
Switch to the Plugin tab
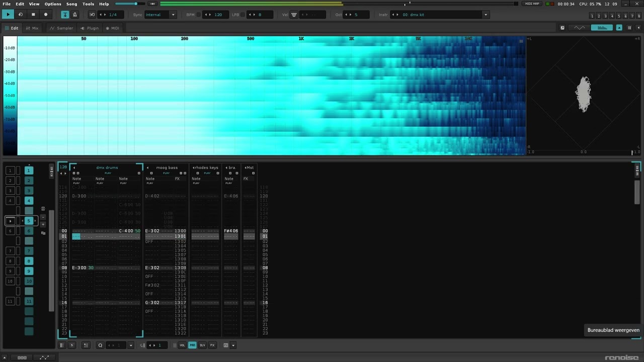(90, 28)
